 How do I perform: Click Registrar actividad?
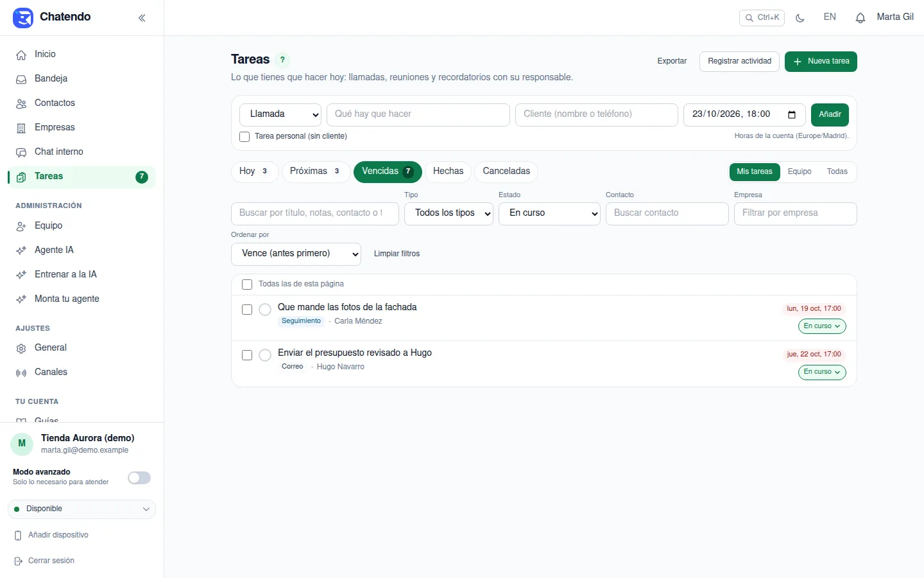point(739,62)
